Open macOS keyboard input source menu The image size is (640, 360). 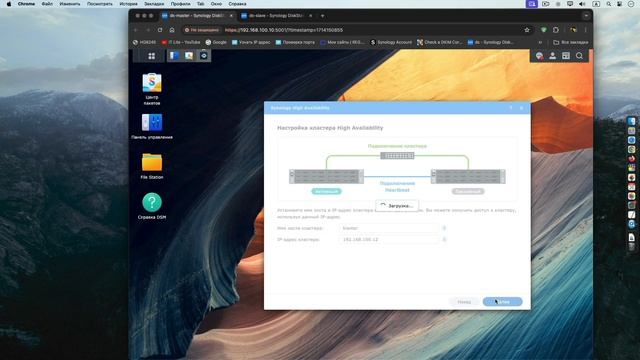pos(596,4)
